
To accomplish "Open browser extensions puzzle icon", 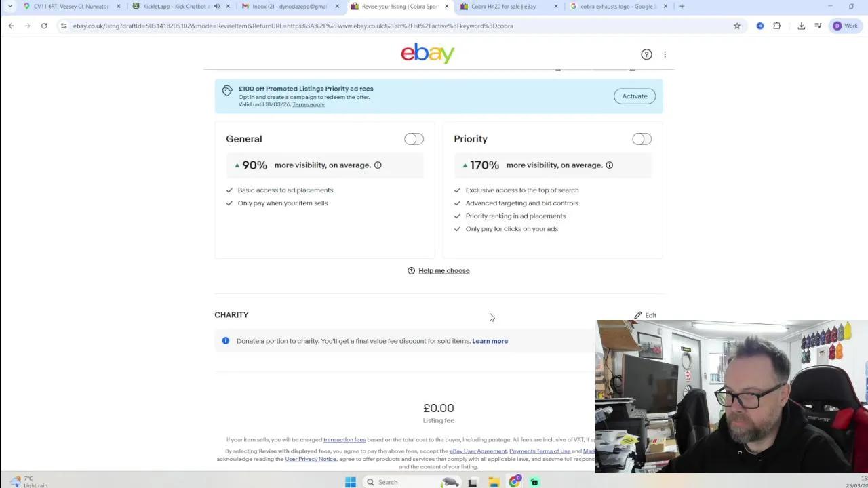I will pos(777,26).
